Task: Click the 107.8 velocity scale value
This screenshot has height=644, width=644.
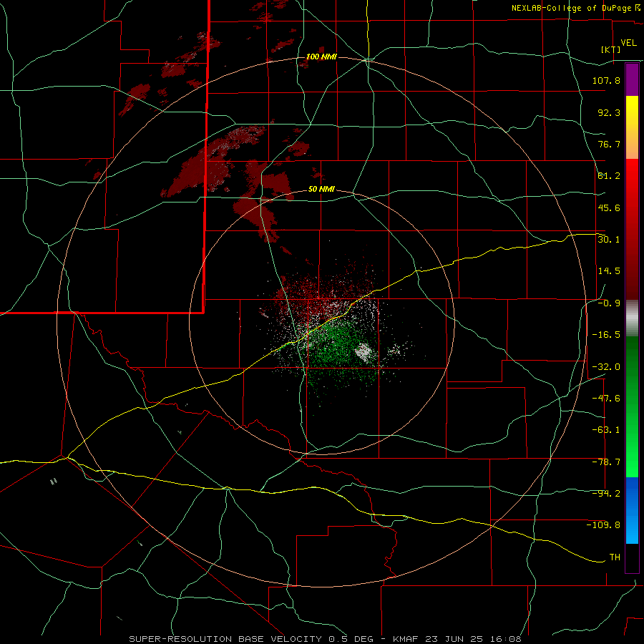Action: [x=606, y=80]
